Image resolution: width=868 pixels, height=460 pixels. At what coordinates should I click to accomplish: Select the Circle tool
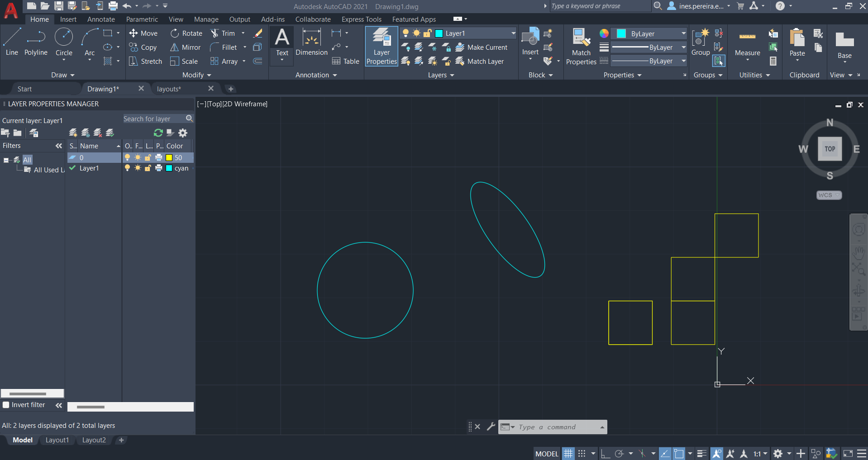coord(64,42)
